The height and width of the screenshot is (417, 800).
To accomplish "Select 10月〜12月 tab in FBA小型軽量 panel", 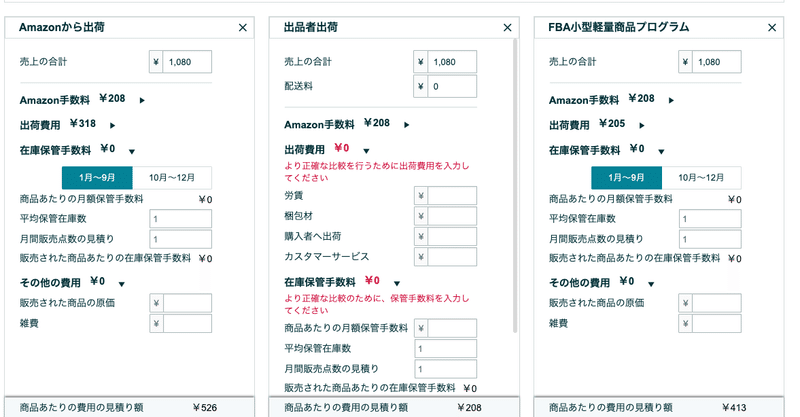I will click(x=702, y=178).
